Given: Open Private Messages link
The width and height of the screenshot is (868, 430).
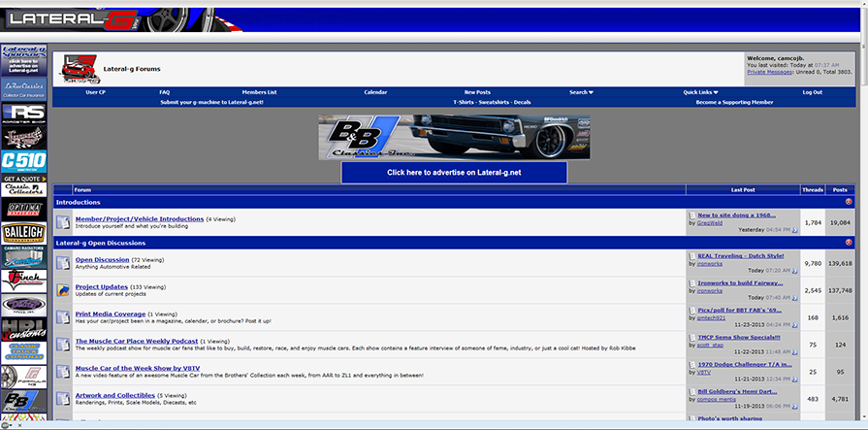Looking at the screenshot, I should 770,72.
